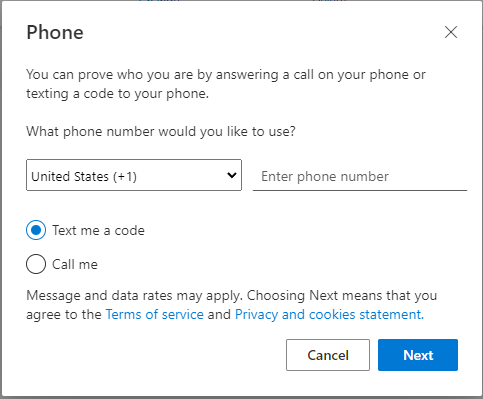Focus the Enter phone number field
Viewport: 483px width, 399px height.
(360, 176)
